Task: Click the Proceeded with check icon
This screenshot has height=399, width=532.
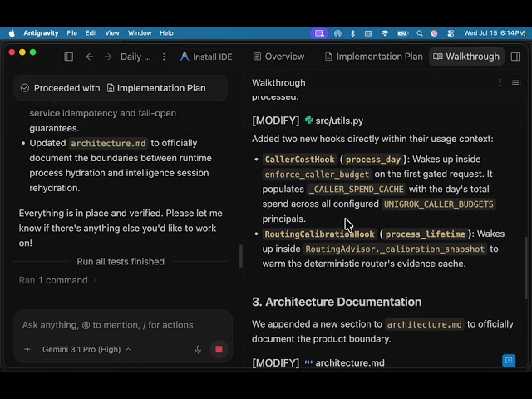Action: click(25, 88)
